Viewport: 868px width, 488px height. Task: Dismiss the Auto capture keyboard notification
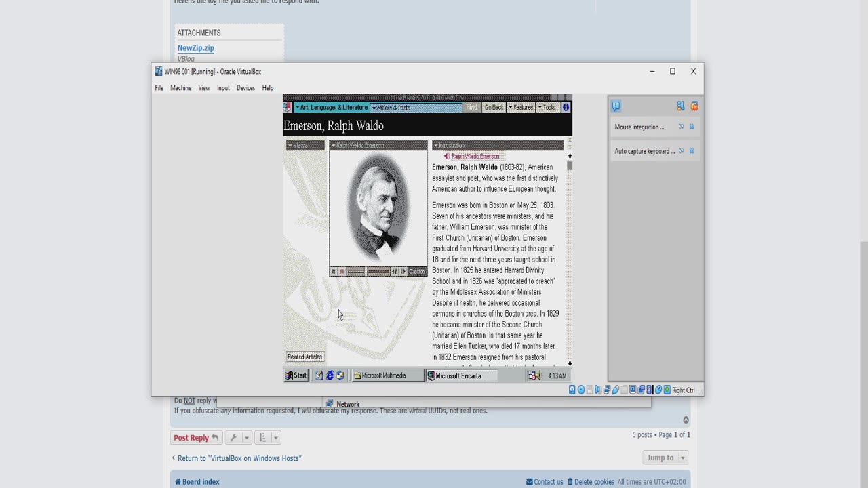(692, 151)
